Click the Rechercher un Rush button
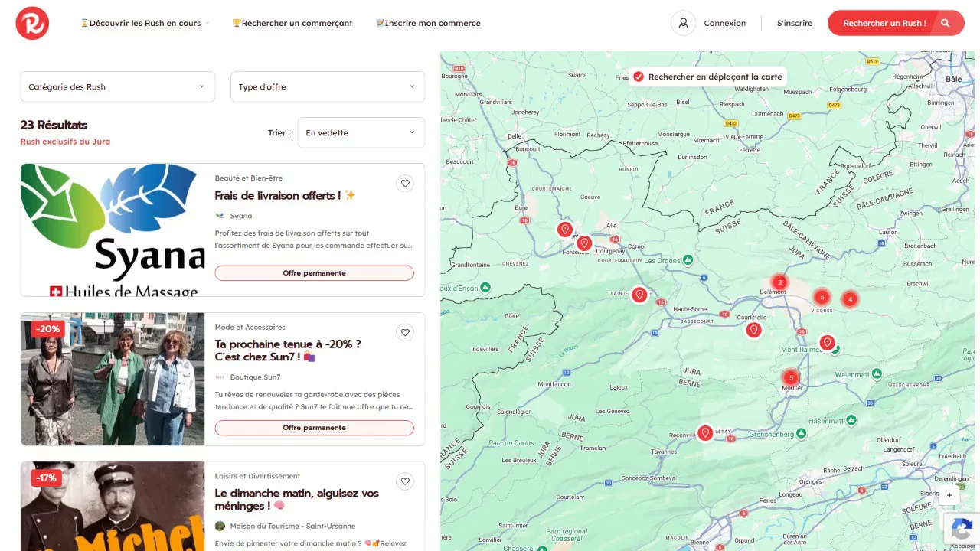 click(895, 23)
